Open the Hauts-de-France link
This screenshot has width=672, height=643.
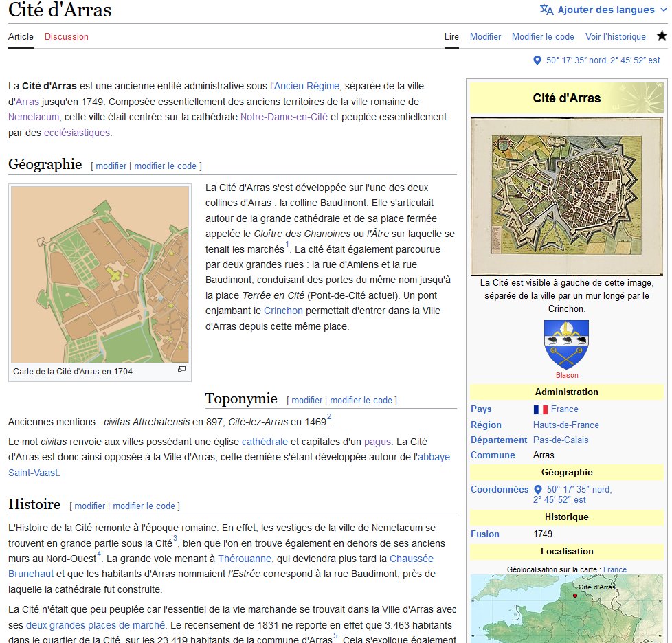click(565, 425)
